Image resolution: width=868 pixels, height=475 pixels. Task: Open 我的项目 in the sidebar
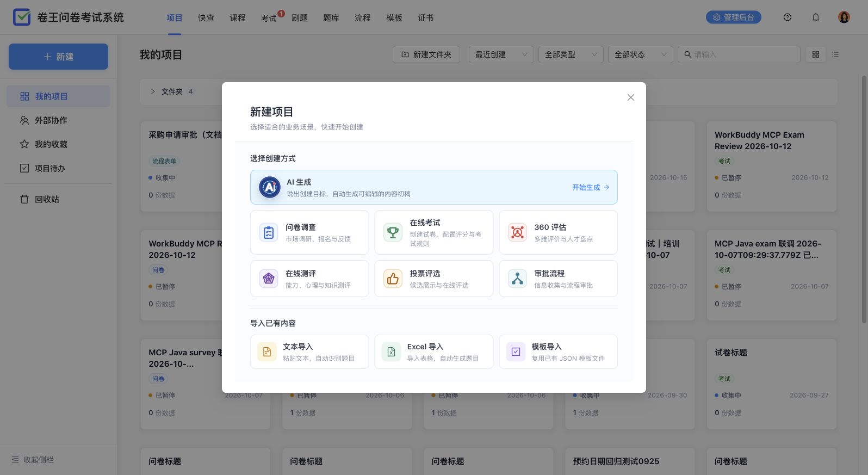point(58,96)
